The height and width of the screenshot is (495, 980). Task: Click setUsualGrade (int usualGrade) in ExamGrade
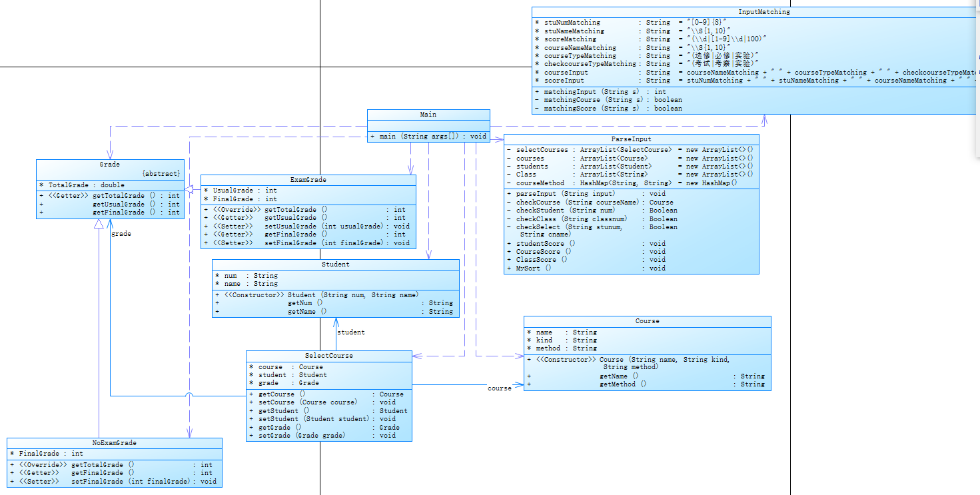point(307,227)
